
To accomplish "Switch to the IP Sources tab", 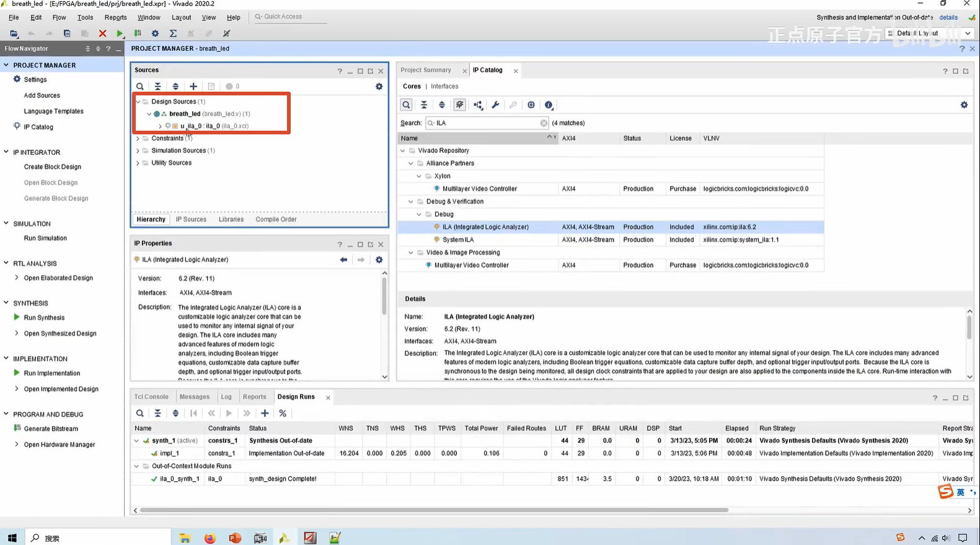I will (x=191, y=219).
